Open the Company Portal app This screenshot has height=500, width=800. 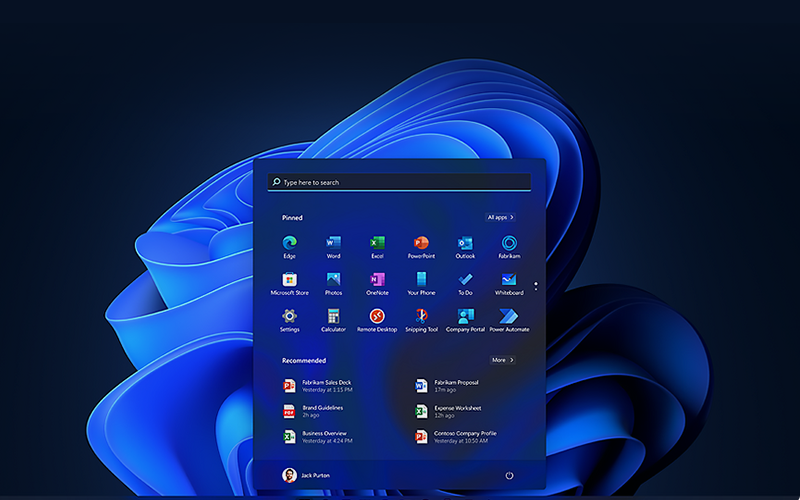(x=465, y=316)
